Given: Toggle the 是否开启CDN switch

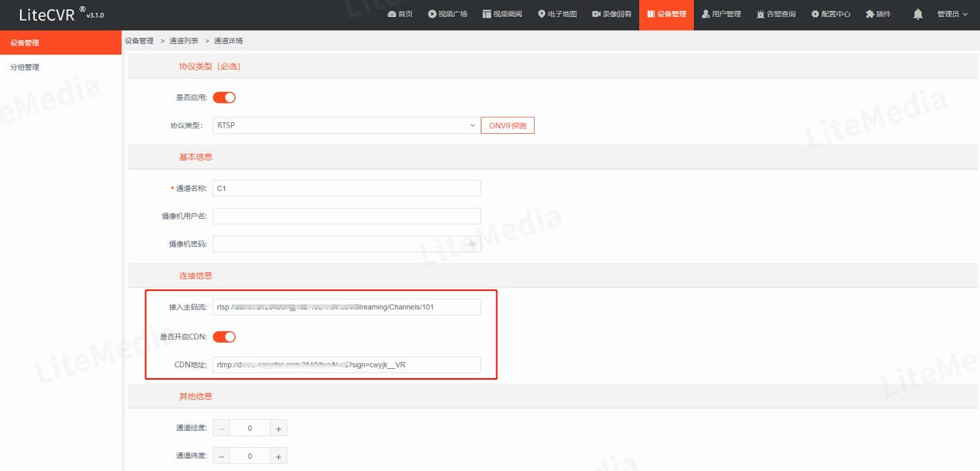Looking at the screenshot, I should tap(224, 336).
